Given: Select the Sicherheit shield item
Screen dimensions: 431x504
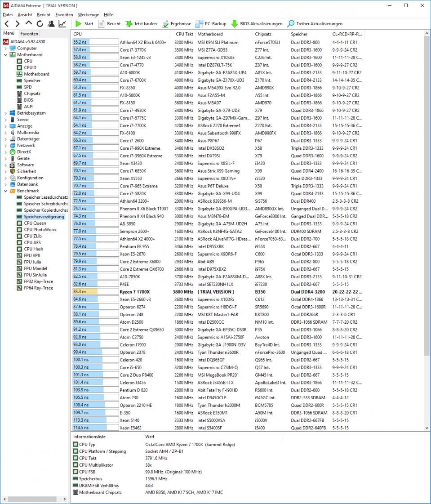Looking at the screenshot, I should pyautogui.click(x=23, y=171).
